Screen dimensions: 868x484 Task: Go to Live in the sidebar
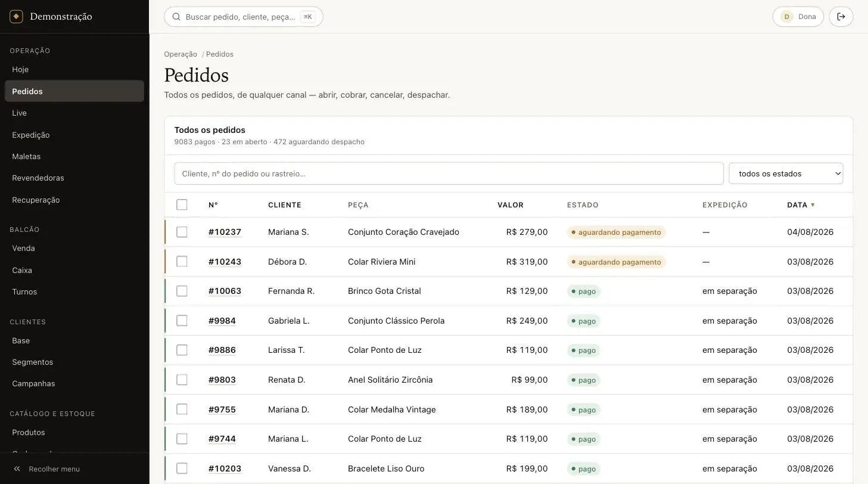tap(74, 113)
